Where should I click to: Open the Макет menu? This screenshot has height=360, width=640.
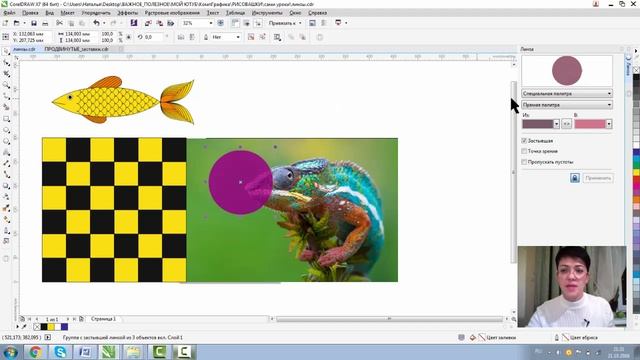pos(67,13)
